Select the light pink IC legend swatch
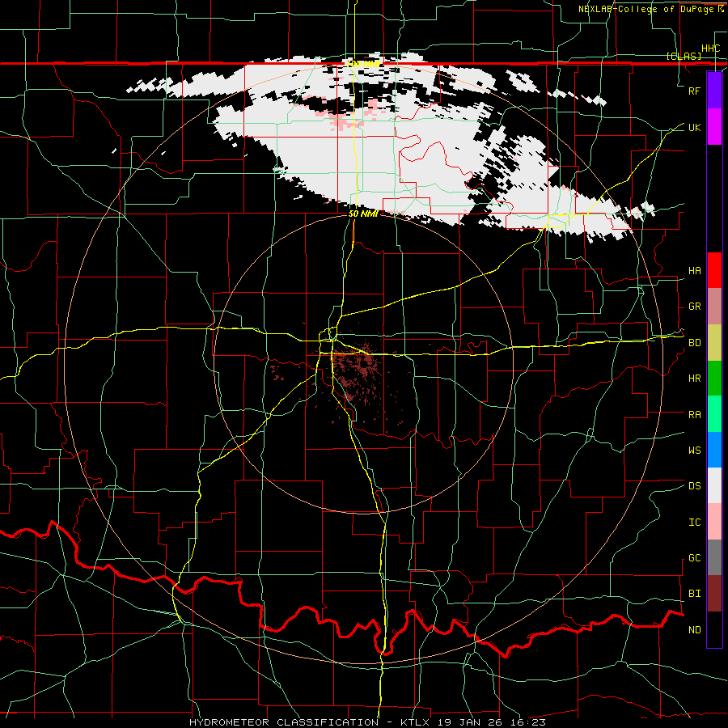 (714, 522)
